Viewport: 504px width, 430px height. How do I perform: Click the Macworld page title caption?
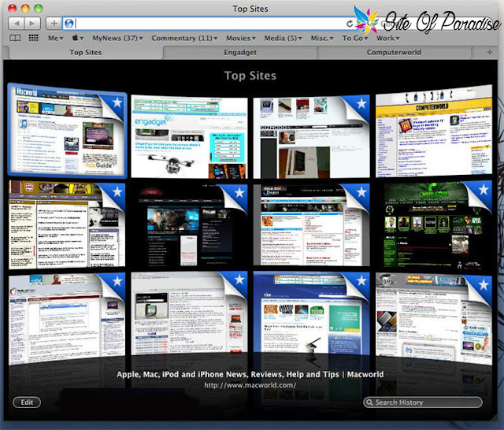(x=250, y=374)
